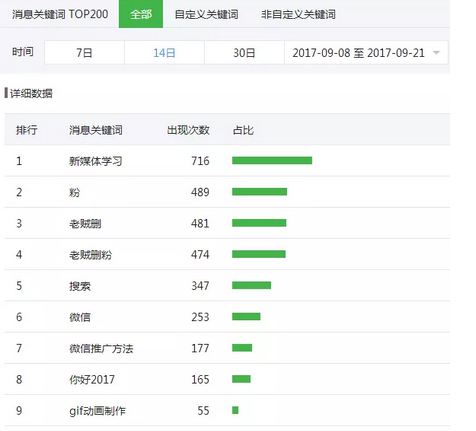Click the 占比 column header

point(243,130)
